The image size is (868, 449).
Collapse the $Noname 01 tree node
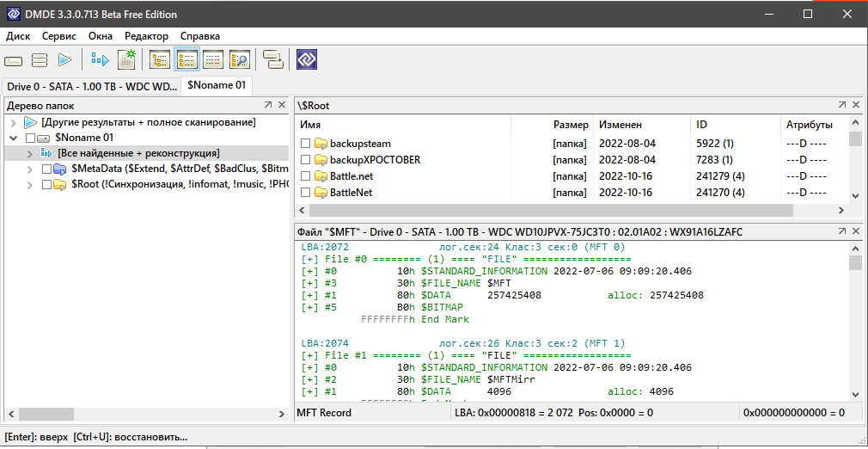coord(14,138)
